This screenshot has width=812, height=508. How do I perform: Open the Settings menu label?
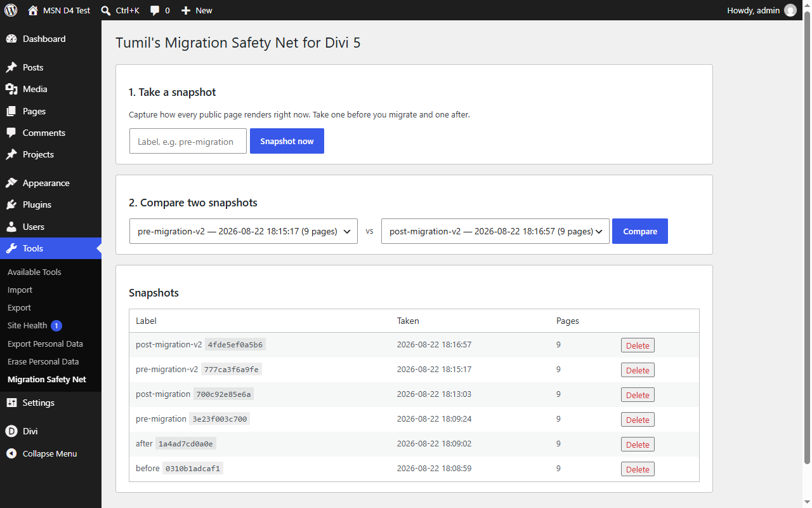pyautogui.click(x=39, y=403)
